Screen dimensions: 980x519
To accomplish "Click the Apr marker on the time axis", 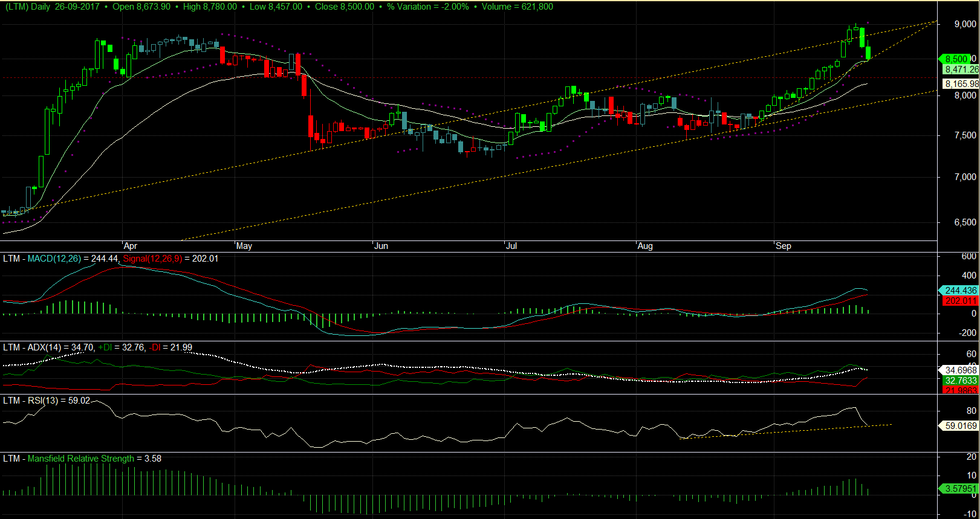I will point(130,246).
